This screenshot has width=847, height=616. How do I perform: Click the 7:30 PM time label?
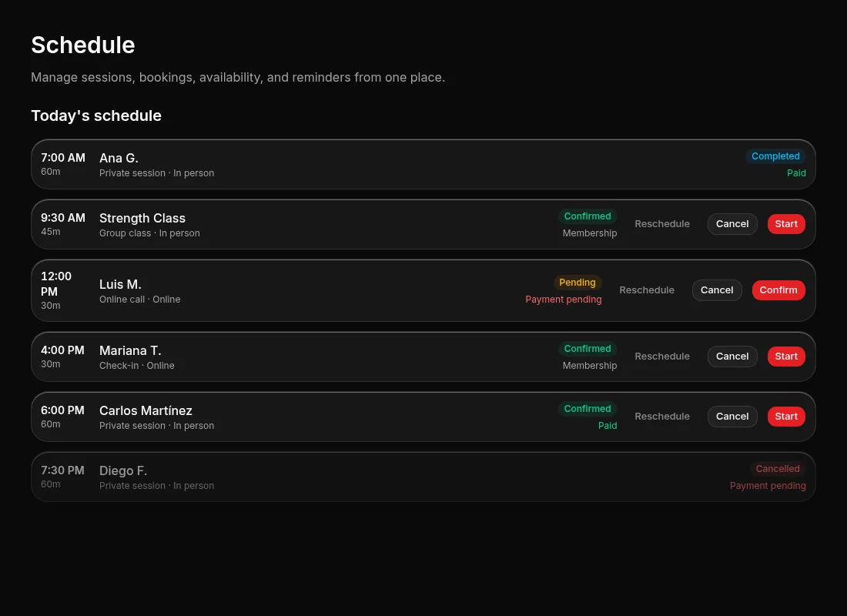click(x=62, y=470)
